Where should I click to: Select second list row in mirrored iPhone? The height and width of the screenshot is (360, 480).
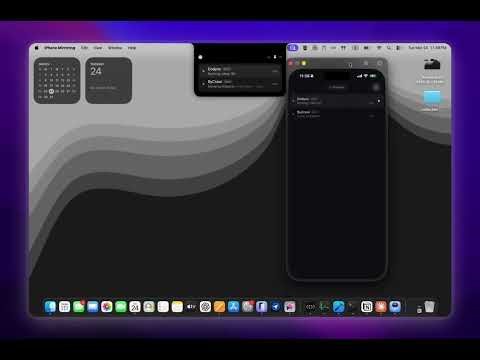click(337, 114)
